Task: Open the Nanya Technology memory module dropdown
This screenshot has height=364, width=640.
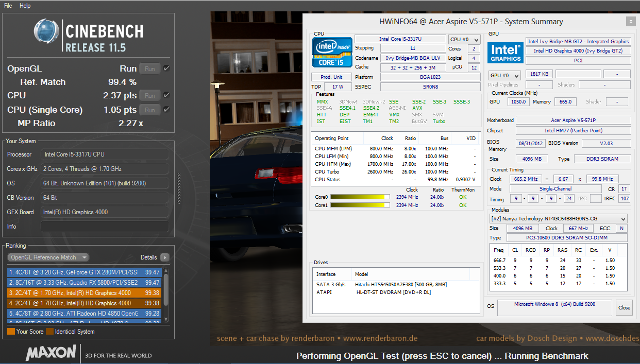Action: (x=558, y=218)
